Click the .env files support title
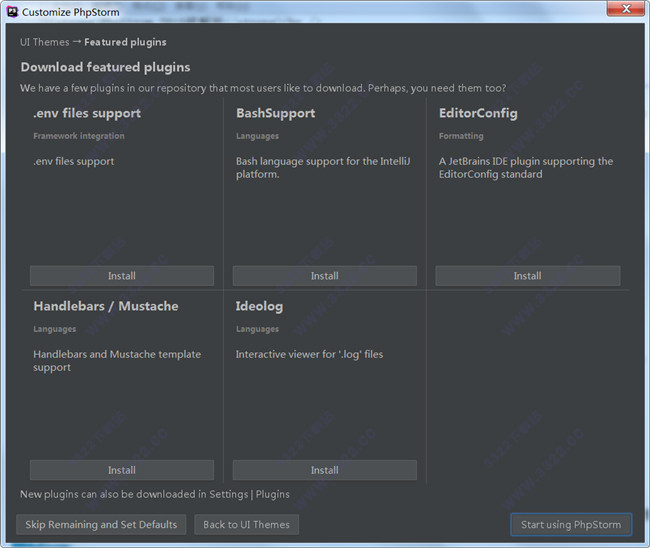 [x=87, y=113]
